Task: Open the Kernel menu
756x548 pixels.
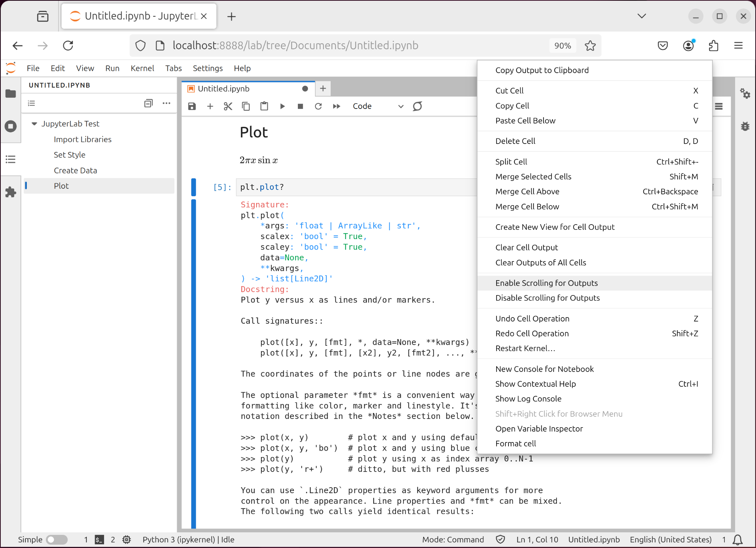Action: pos(142,68)
